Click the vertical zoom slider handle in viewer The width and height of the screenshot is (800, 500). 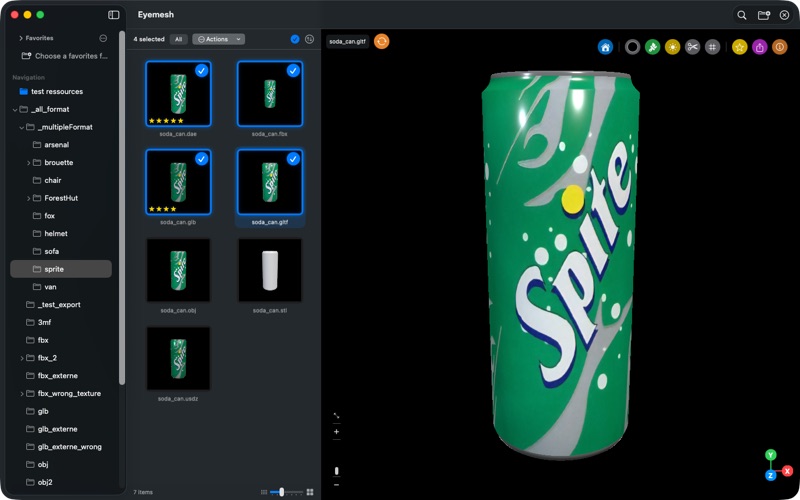pos(336,470)
